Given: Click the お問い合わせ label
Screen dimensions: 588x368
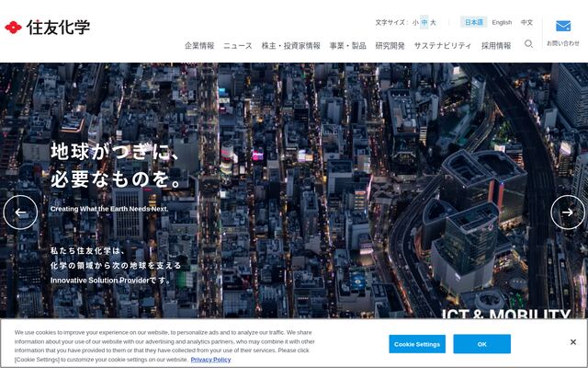Looking at the screenshot, I should 563,43.
